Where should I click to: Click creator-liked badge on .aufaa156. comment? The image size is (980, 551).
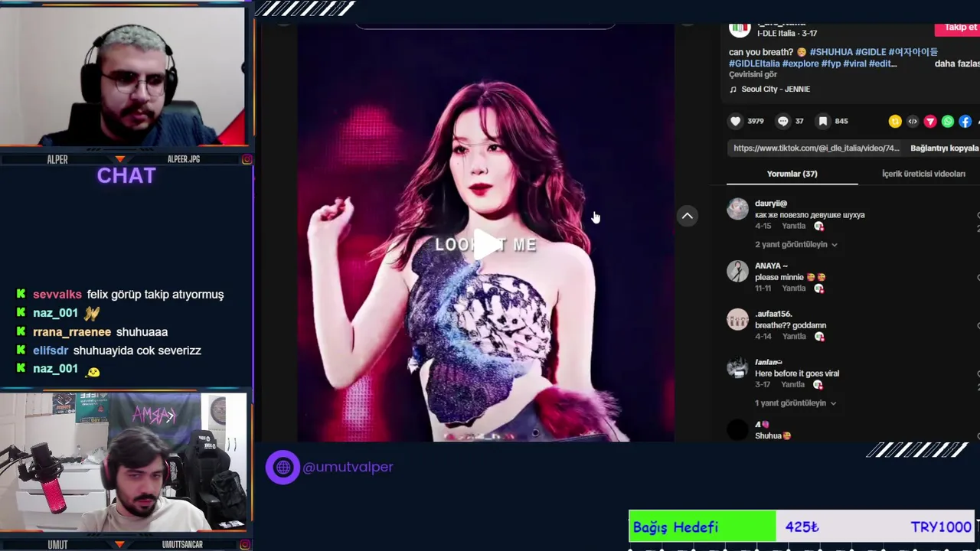(x=819, y=337)
